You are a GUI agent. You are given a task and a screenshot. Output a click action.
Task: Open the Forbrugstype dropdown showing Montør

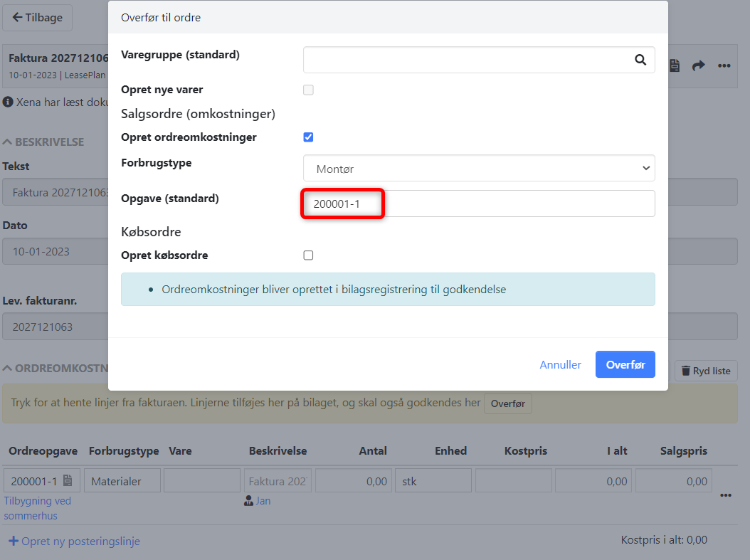479,169
